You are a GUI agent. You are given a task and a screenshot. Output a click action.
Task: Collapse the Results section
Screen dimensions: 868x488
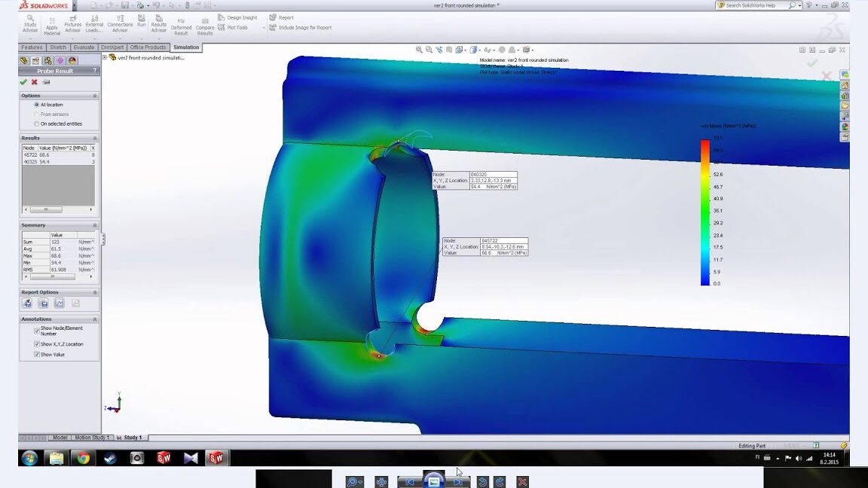(x=95, y=139)
